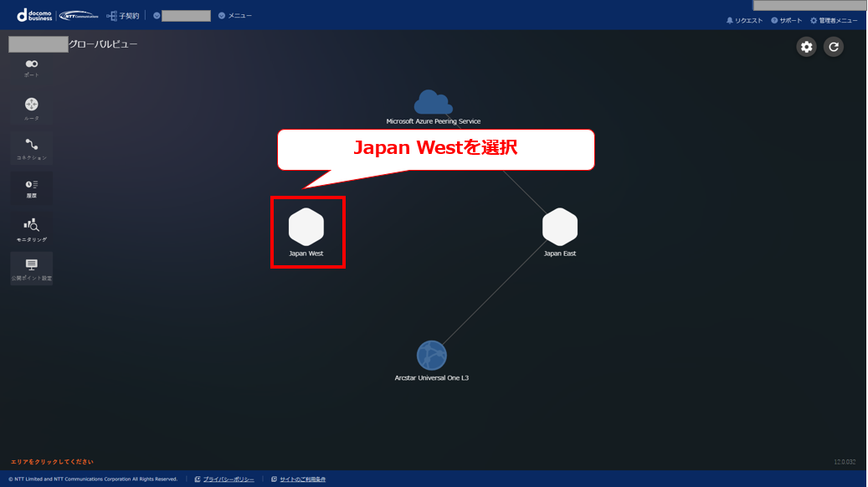This screenshot has width=868, height=487.
Task: Refresh the global view with the reload button
Action: (833, 47)
